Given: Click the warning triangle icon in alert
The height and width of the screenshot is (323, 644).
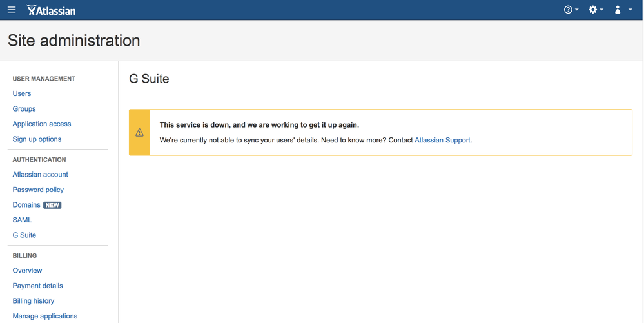Looking at the screenshot, I should click(140, 132).
